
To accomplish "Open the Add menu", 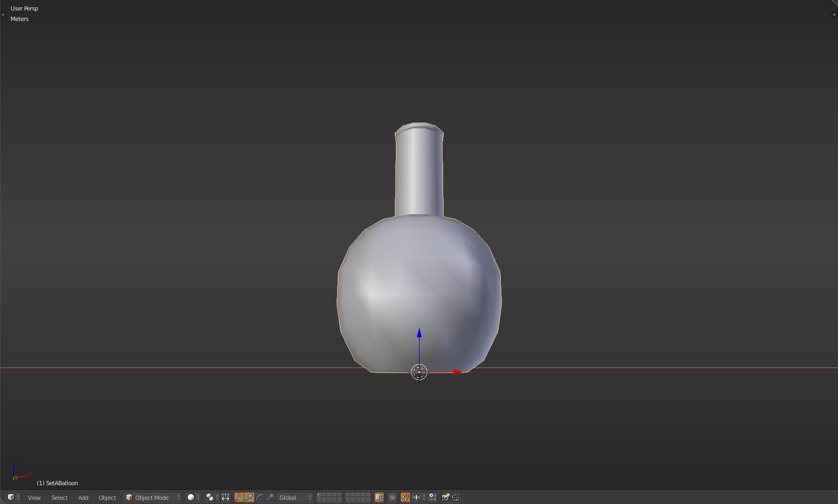I will pos(83,497).
